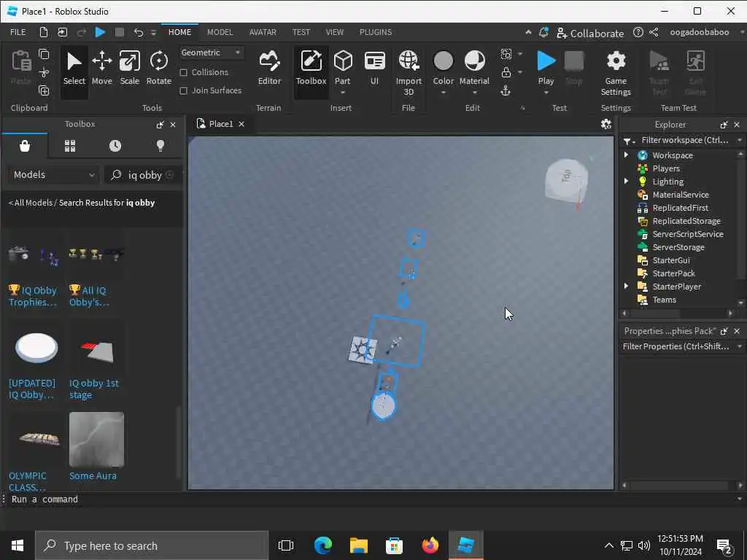Viewport: 747px width, 560px height.
Task: Click the quick-access Play icon
Action: [x=100, y=32]
